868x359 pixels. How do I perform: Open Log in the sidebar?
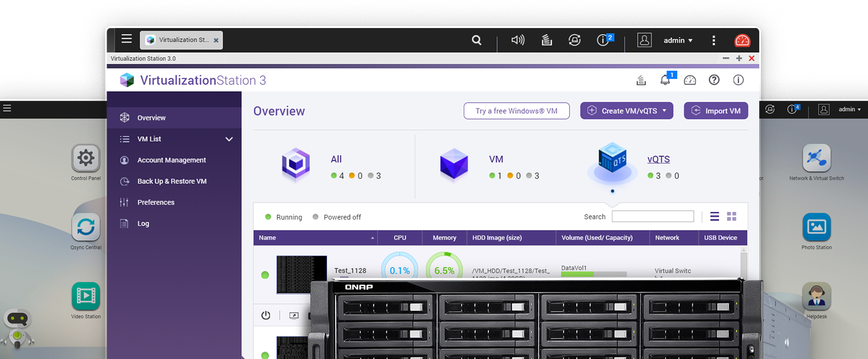point(174,223)
